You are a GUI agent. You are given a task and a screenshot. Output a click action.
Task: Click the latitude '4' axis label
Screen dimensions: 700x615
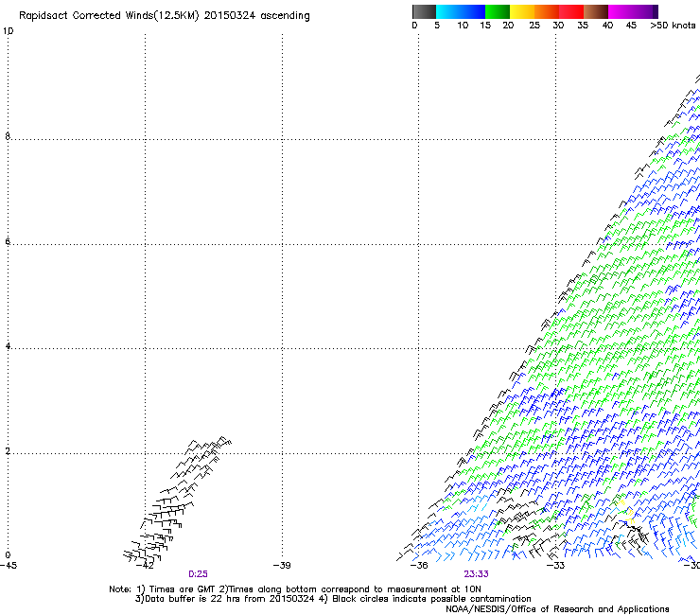tap(8, 346)
